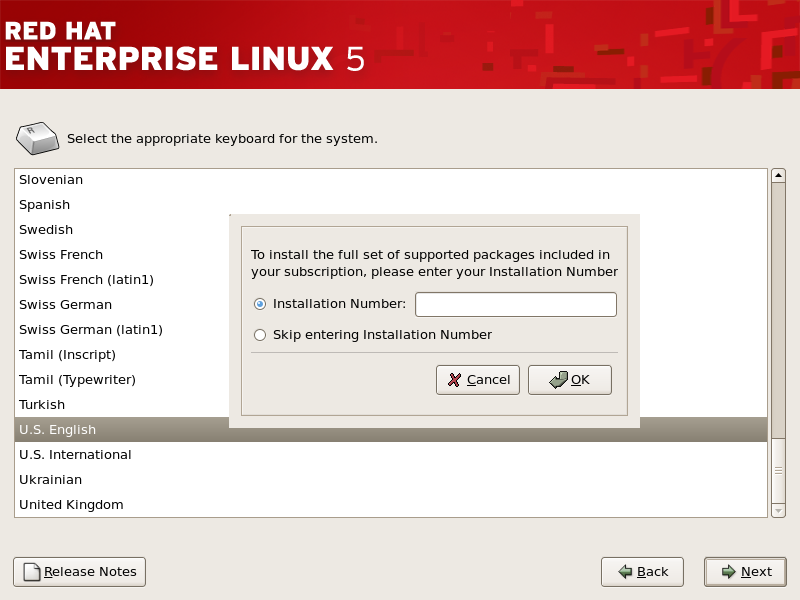This screenshot has width=800, height=600.
Task: Select Slovenian keyboard layout
Action: click(x=51, y=180)
